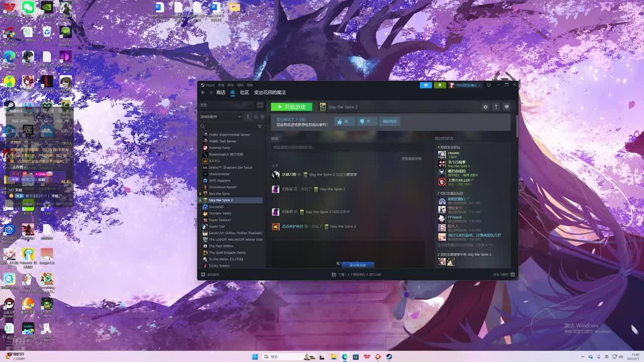Open the green notifications bell icon
This screenshot has width=644, height=362.
[440, 85]
